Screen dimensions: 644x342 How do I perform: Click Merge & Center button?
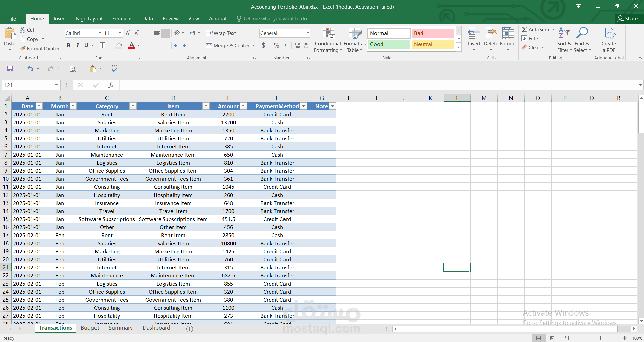tap(228, 45)
